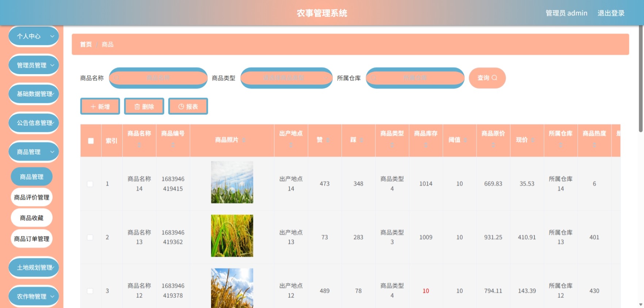Click the 踩 value 283
The height and width of the screenshot is (308, 644).
358,237
